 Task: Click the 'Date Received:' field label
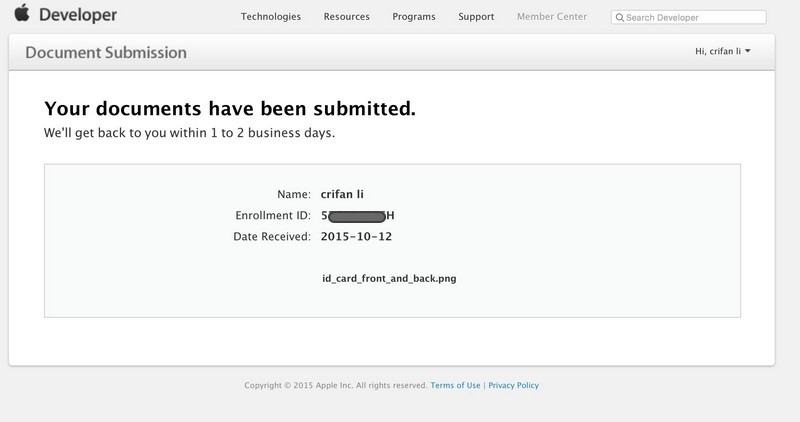pos(272,236)
